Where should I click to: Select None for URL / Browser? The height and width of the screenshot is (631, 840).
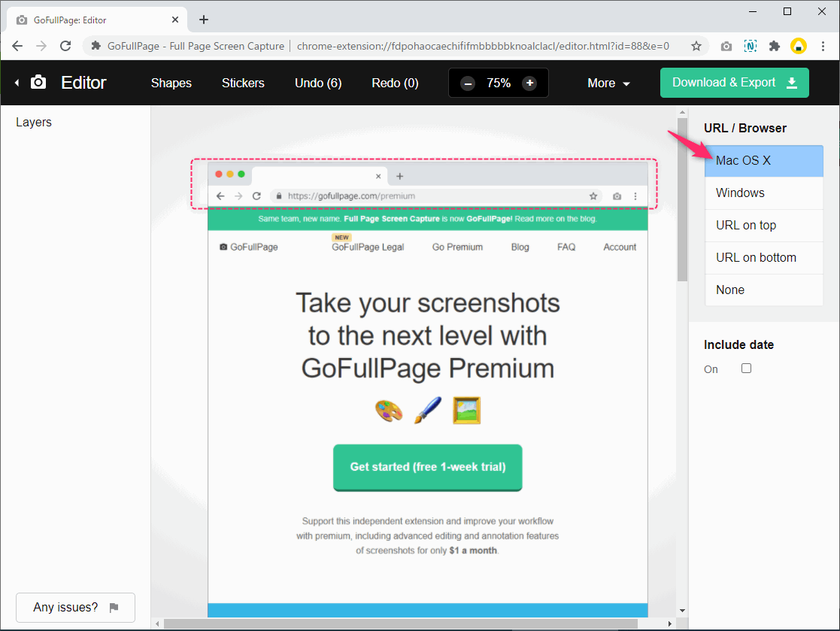764,290
